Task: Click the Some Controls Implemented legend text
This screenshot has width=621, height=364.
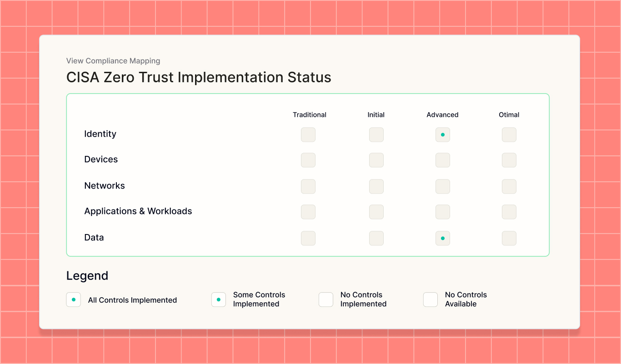Action: [259, 299]
